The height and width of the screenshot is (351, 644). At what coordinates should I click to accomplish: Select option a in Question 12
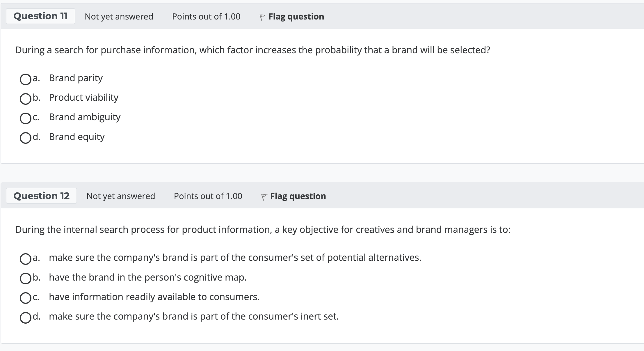click(26, 258)
